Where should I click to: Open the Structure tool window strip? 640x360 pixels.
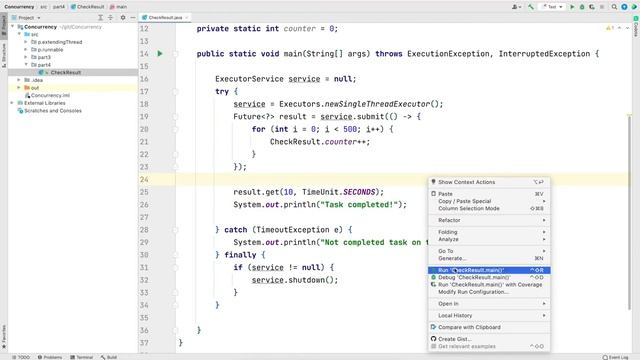[4, 56]
